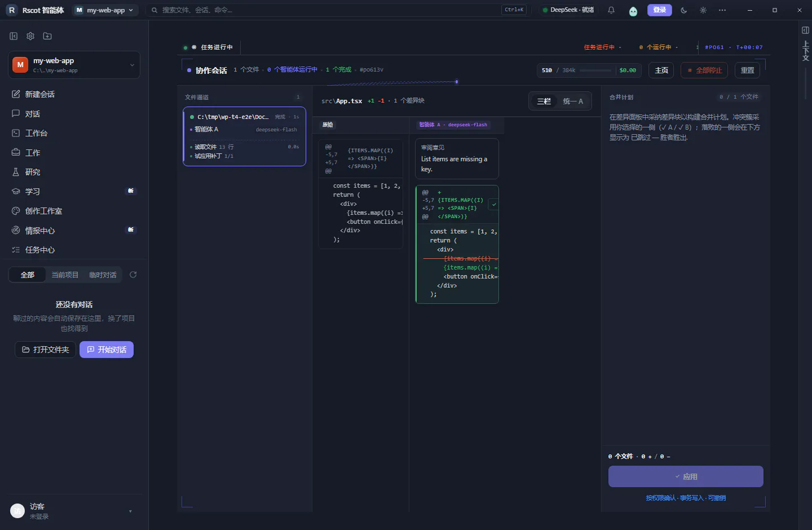812x530 pixels.
Task: Collapse the left sidebar panel icon
Action: click(x=14, y=36)
